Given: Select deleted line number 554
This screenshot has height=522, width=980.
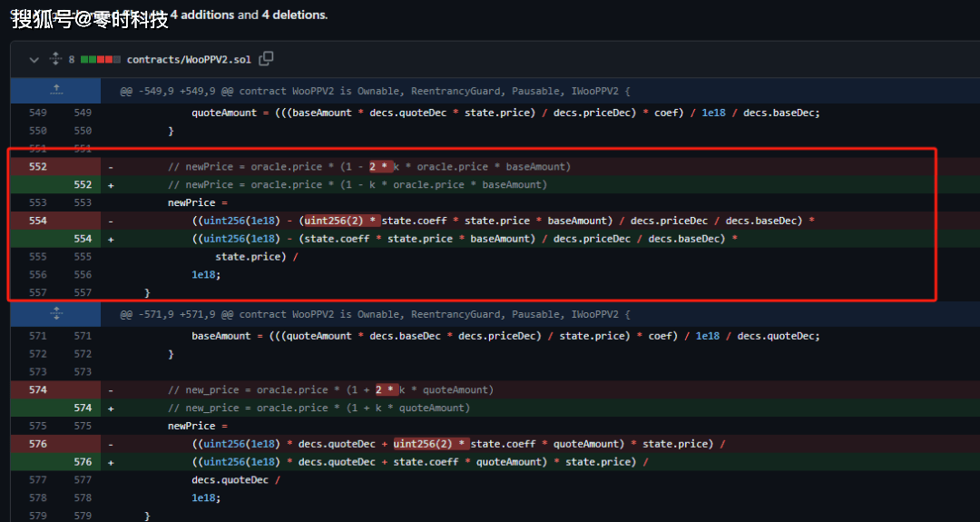Looking at the screenshot, I should point(38,221).
